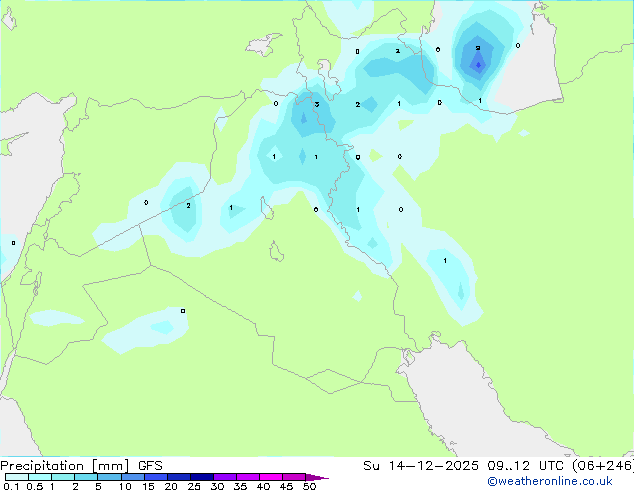Click the 20–25 mm legend color swatch

tap(179, 477)
